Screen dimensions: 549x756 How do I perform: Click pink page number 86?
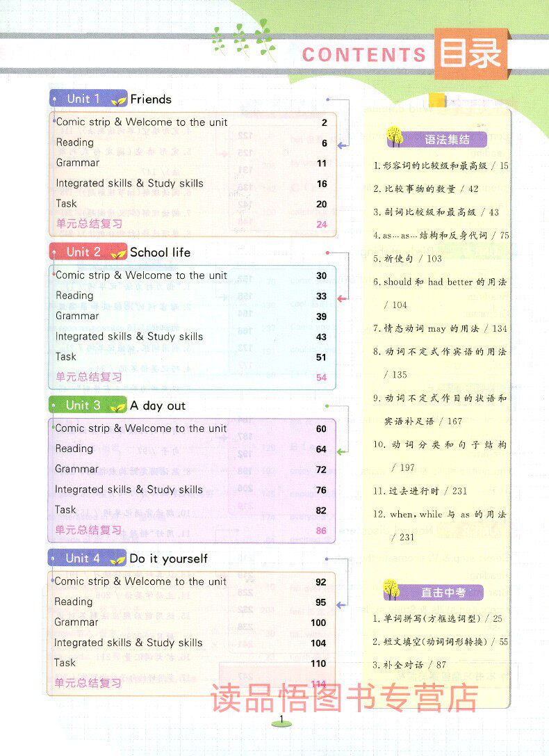[x=321, y=531]
